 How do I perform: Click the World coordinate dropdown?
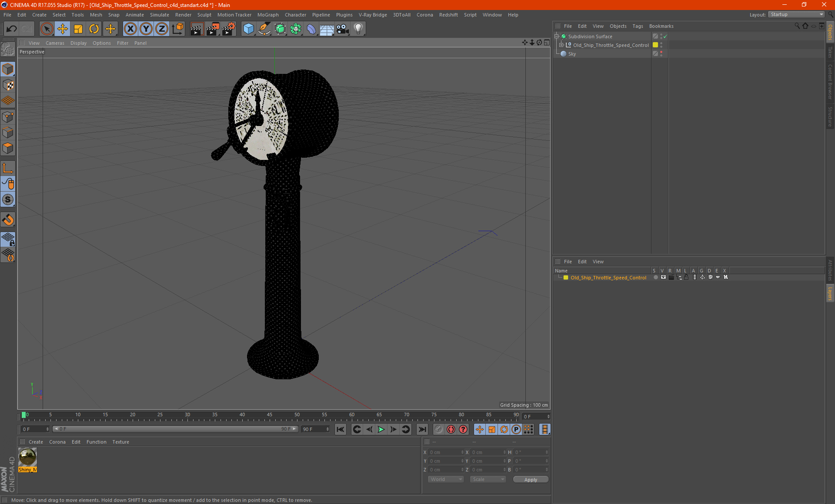(x=444, y=480)
